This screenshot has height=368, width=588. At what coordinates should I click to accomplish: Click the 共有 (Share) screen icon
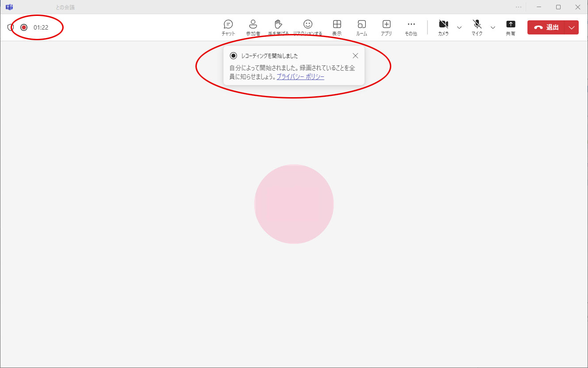(x=511, y=27)
